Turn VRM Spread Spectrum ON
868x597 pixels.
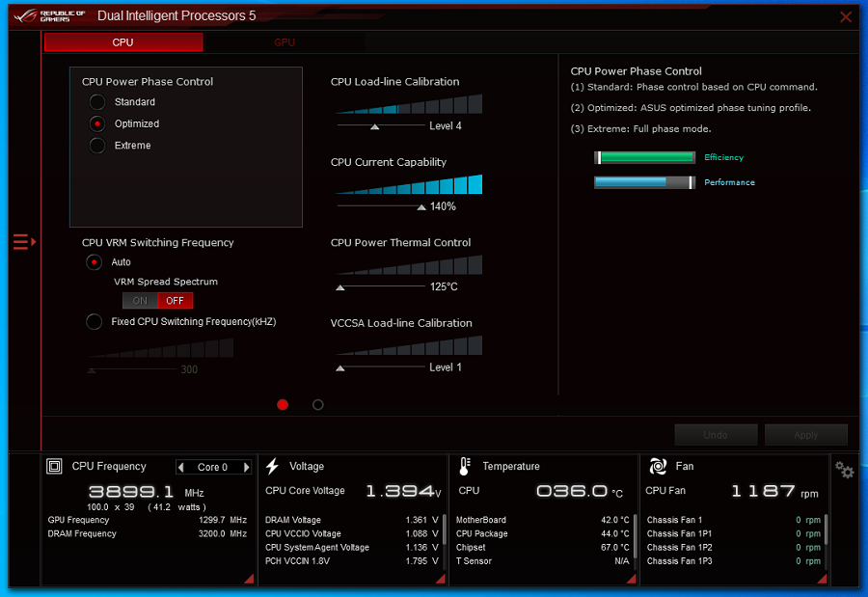140,301
